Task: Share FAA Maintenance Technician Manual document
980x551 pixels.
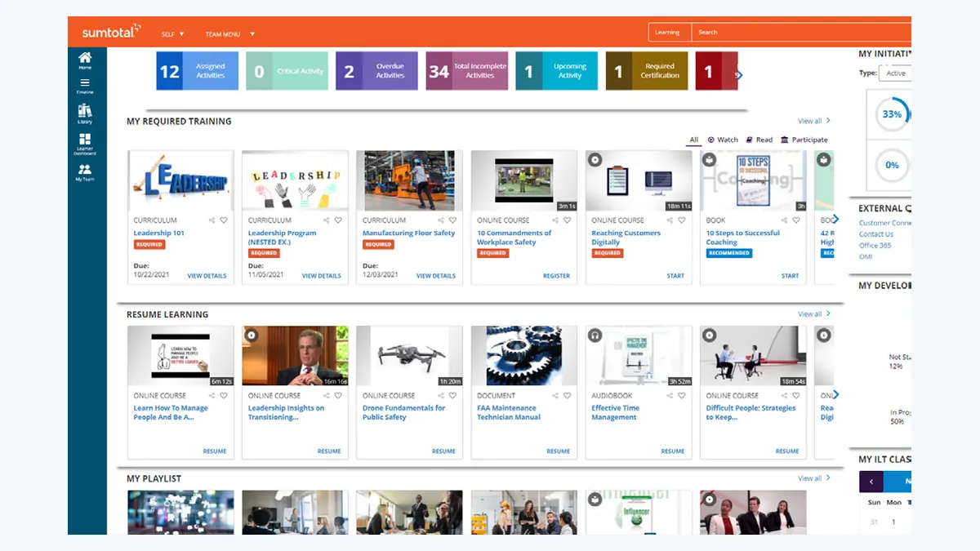Action: [x=555, y=396]
